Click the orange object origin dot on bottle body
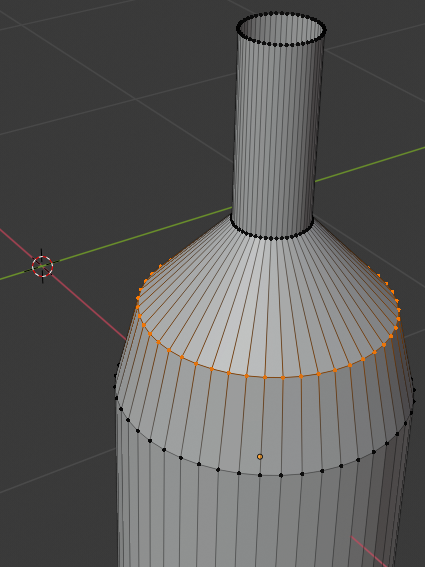Screen dimensions: 425x567 (260, 457)
